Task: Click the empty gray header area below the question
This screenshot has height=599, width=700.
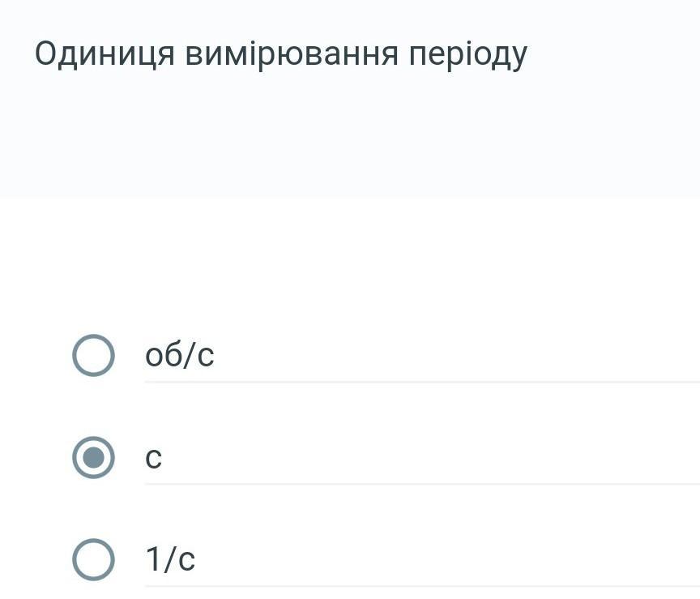Action: (x=348, y=138)
